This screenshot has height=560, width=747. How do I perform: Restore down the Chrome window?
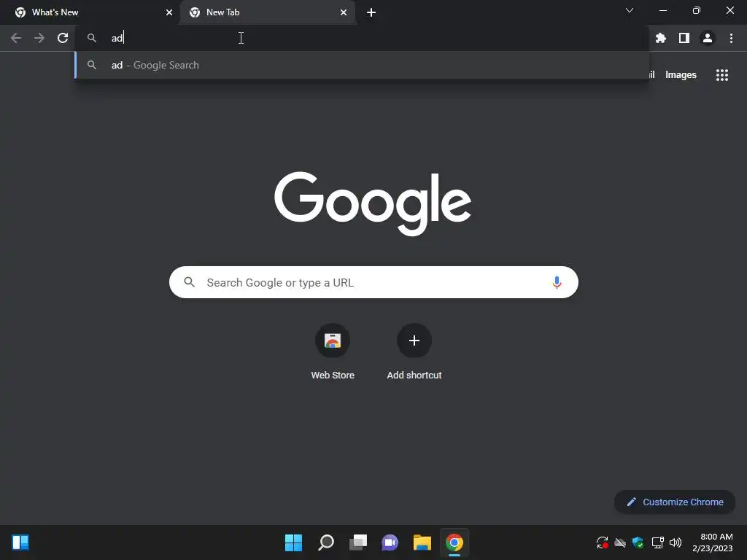697,10
